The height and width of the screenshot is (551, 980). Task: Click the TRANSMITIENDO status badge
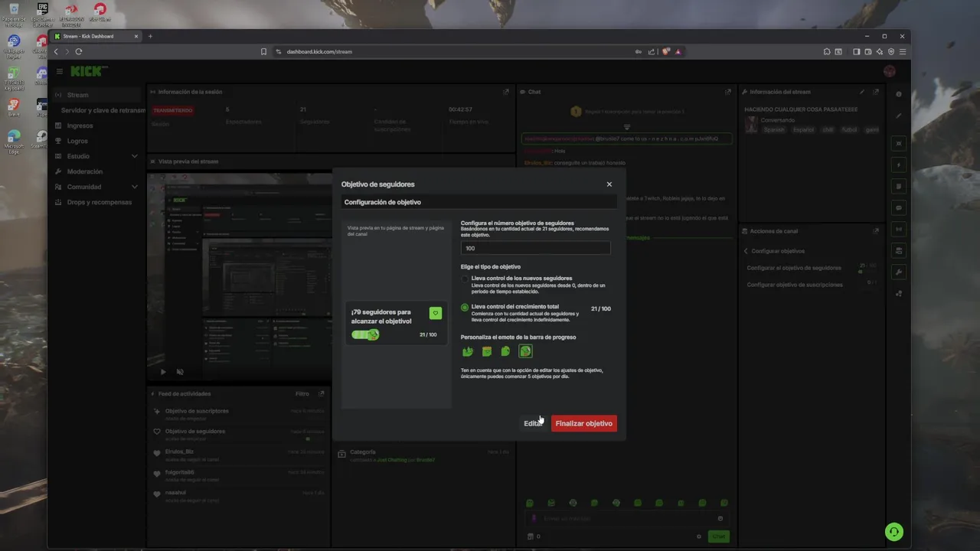click(172, 110)
